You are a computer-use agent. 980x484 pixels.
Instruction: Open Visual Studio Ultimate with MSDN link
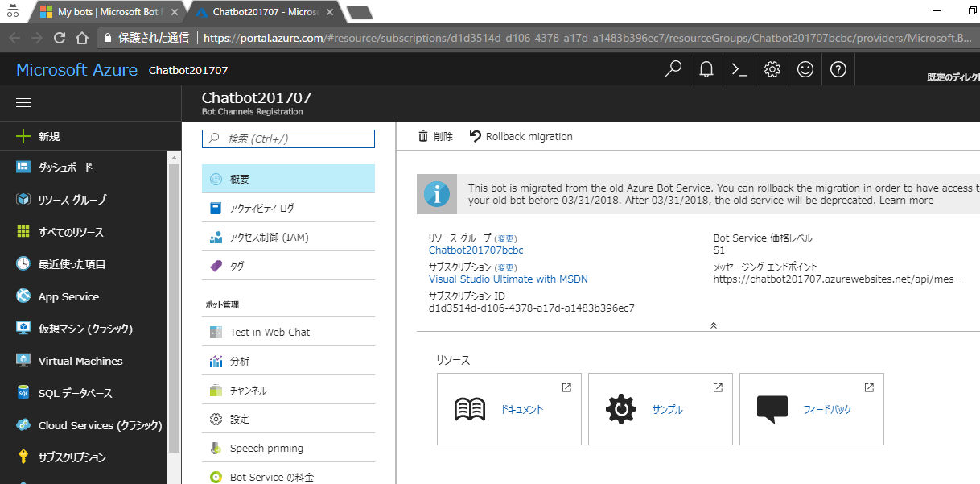click(x=509, y=279)
